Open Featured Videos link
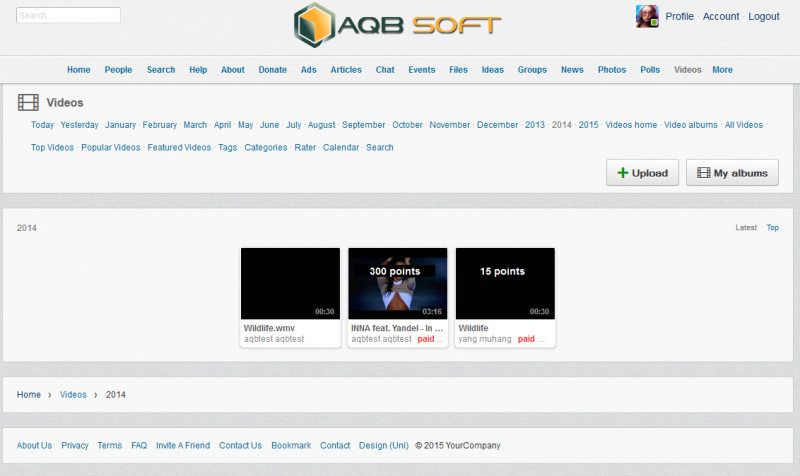Viewport: 800px width, 476px height. point(179,147)
